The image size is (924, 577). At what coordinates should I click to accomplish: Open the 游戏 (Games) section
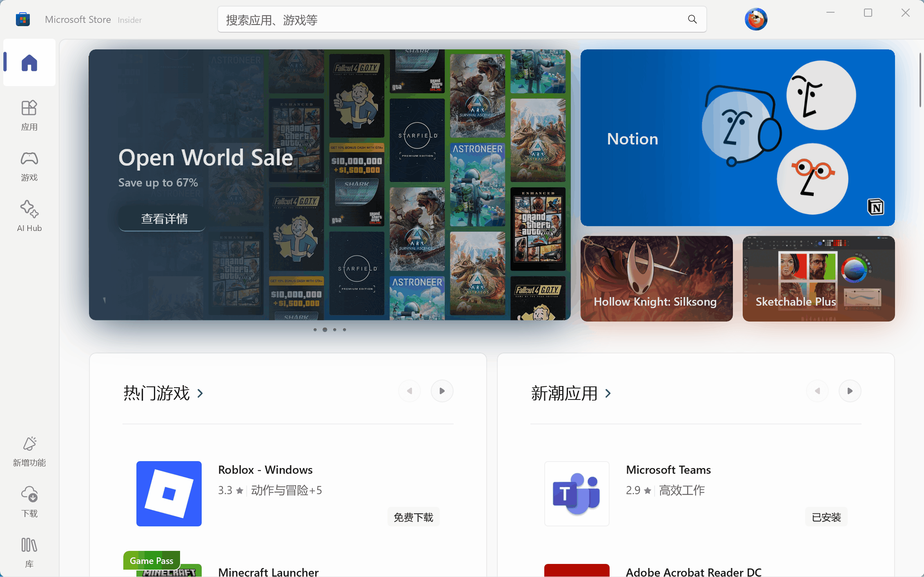tap(29, 166)
